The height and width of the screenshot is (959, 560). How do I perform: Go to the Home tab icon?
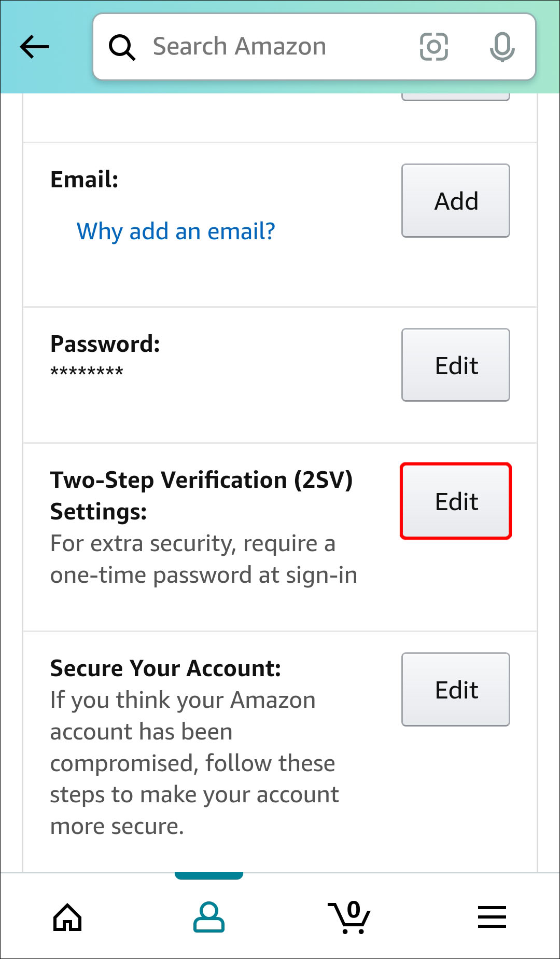[68, 917]
